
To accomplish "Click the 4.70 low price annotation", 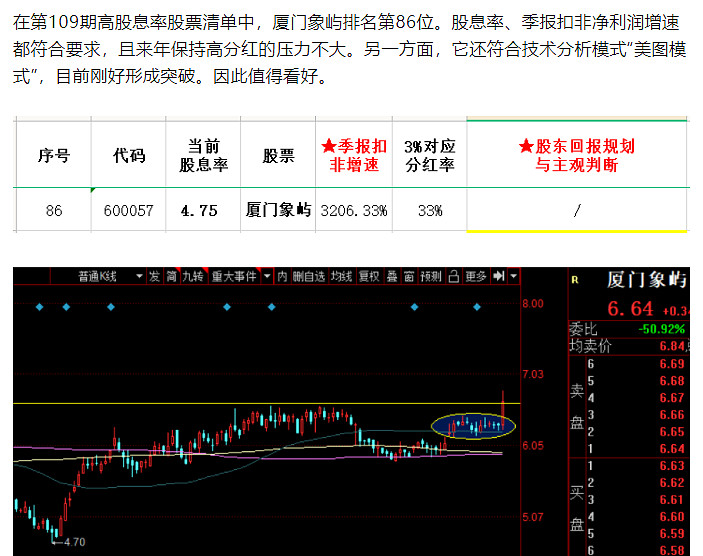I will pos(74,542).
